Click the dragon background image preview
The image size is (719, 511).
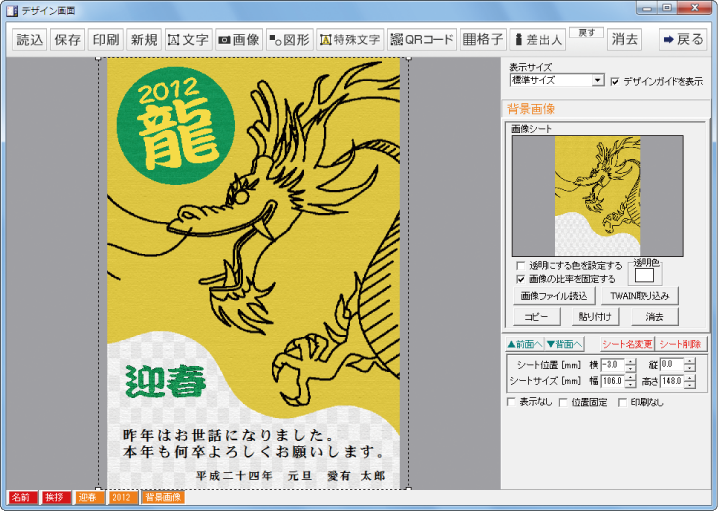[x=597, y=196]
